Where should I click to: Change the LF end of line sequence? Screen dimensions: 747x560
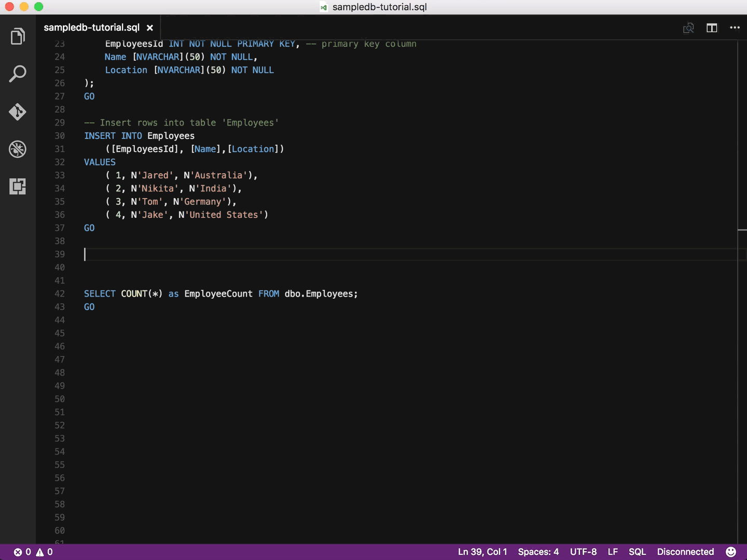click(x=613, y=552)
